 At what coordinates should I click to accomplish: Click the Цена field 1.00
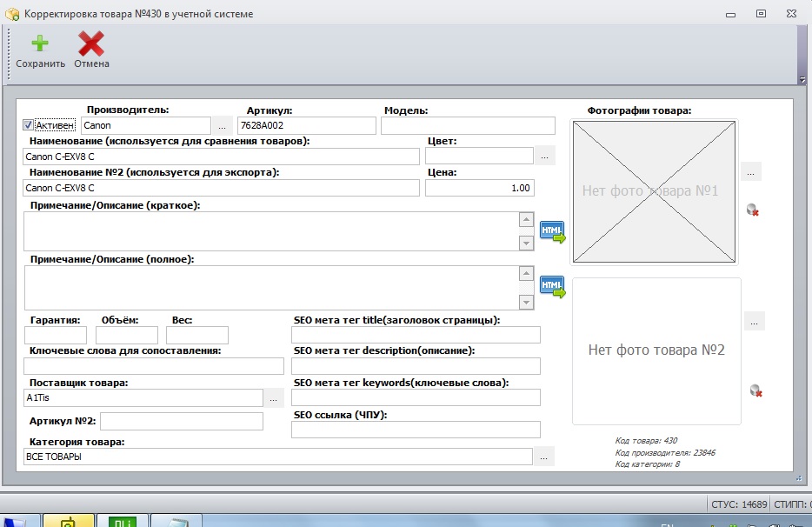point(480,188)
